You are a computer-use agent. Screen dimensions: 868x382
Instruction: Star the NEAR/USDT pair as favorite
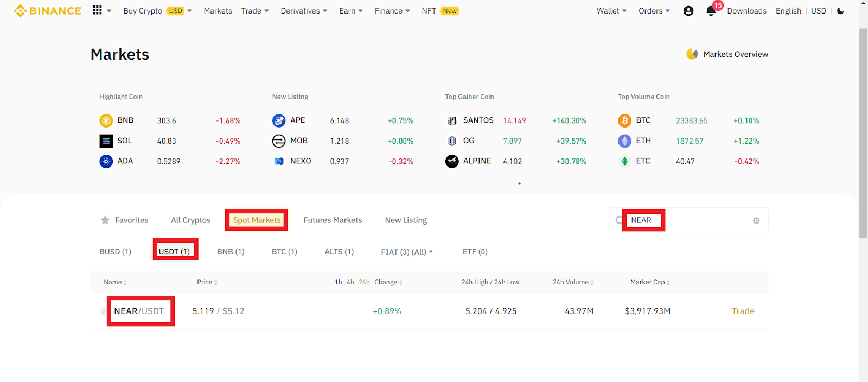pos(103,311)
